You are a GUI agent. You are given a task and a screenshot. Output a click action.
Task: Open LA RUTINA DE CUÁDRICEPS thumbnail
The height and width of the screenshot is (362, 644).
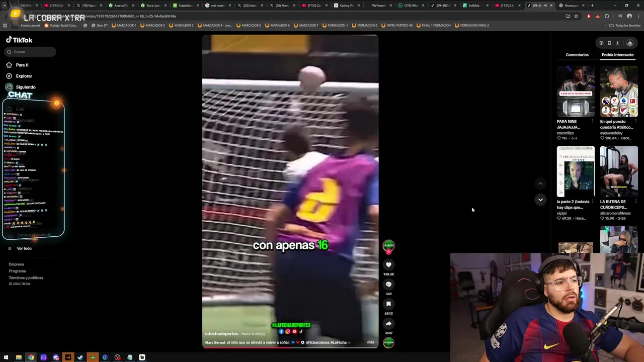coord(619,171)
